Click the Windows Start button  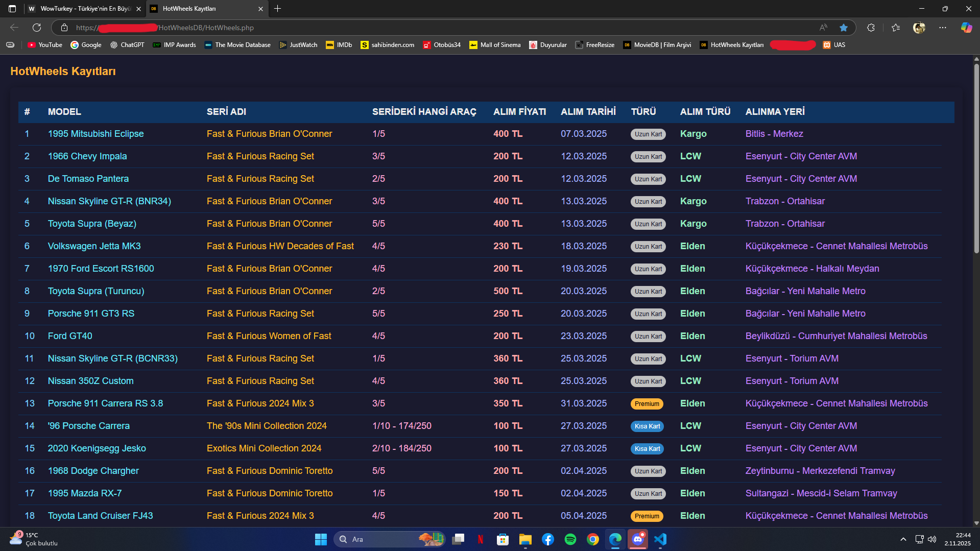pyautogui.click(x=321, y=539)
